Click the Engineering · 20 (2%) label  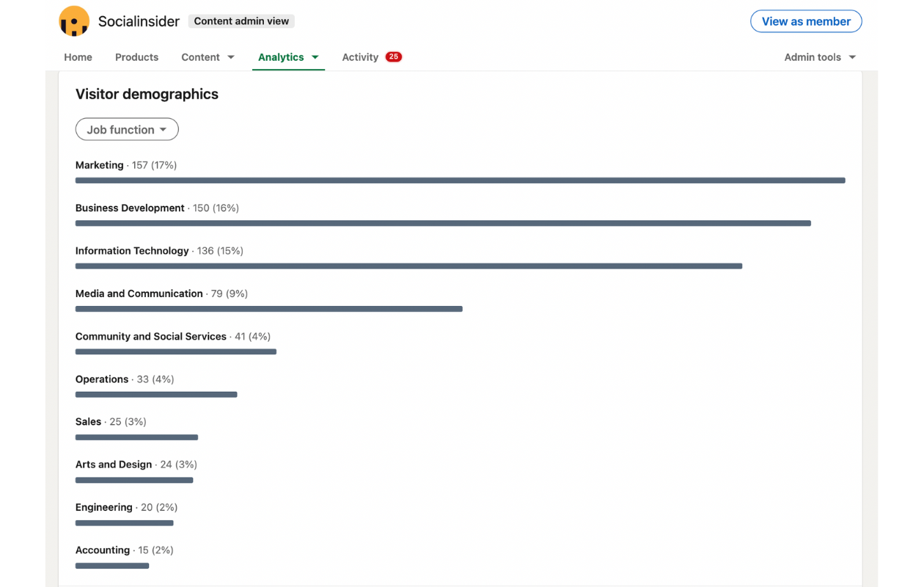click(126, 507)
